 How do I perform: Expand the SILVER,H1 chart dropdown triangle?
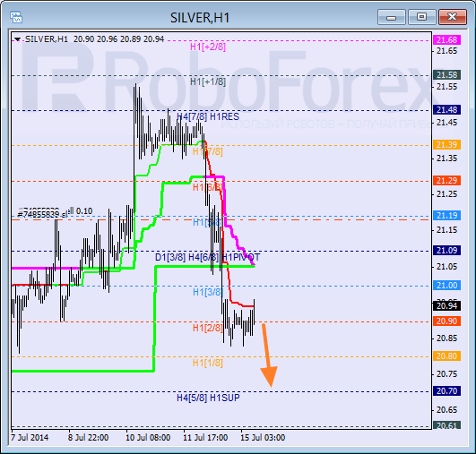(18, 39)
